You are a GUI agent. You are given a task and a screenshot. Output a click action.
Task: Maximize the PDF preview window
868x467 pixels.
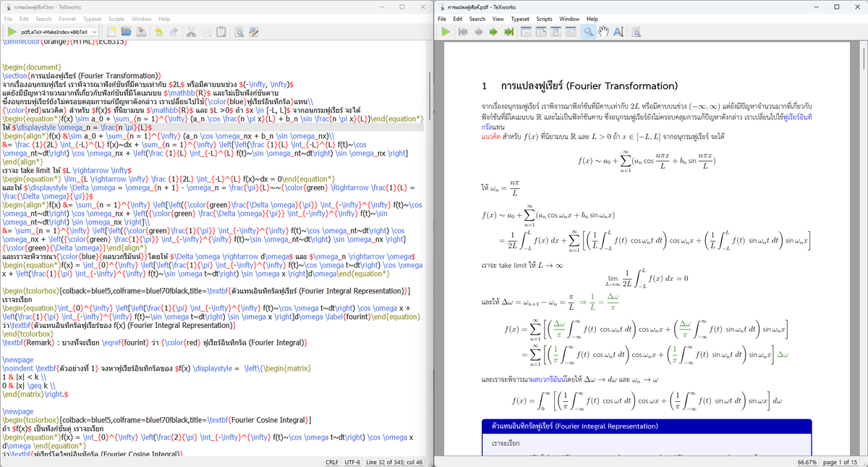click(x=836, y=7)
